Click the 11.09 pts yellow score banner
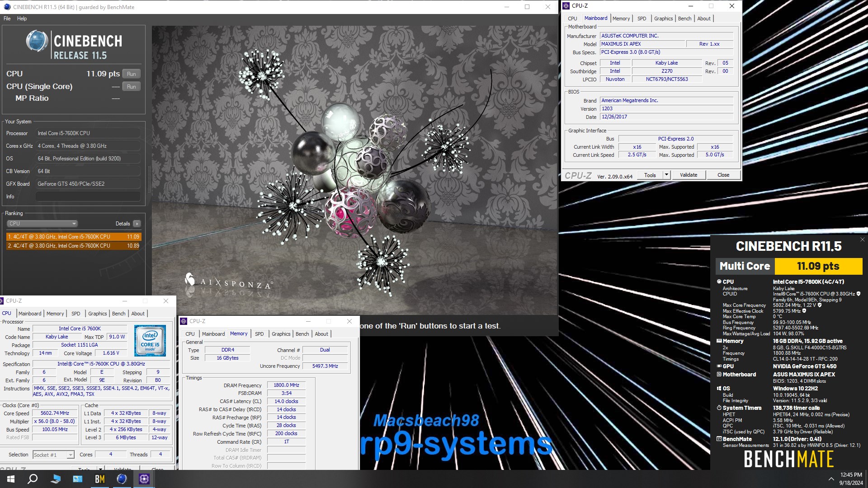Viewport: 868px width, 488px height. click(x=818, y=266)
